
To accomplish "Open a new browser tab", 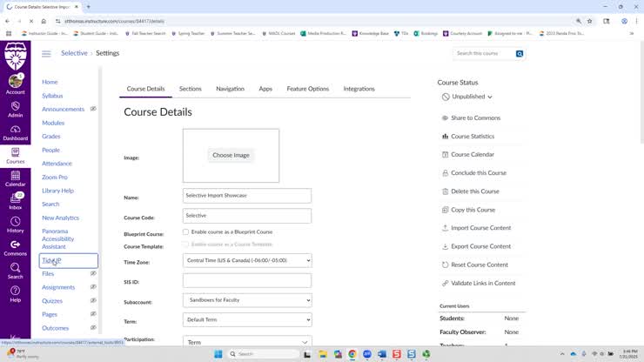I will coord(88,7).
